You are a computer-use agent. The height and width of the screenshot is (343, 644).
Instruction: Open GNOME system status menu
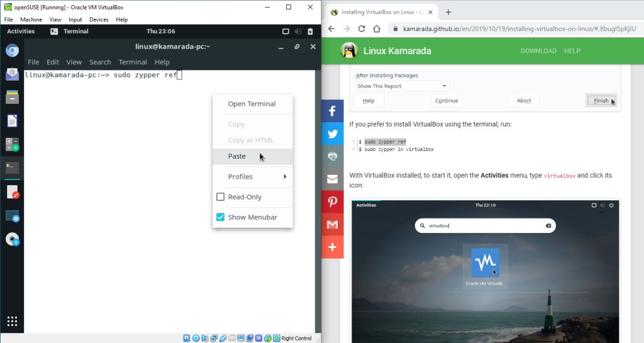[x=297, y=31]
